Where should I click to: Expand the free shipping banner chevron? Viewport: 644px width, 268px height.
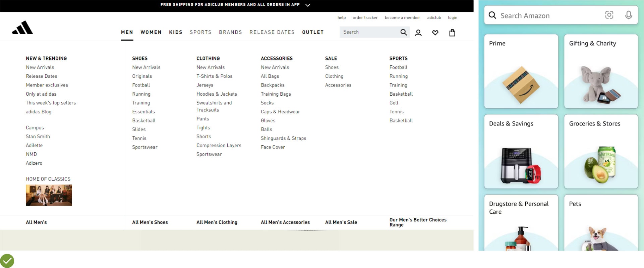pos(308,5)
